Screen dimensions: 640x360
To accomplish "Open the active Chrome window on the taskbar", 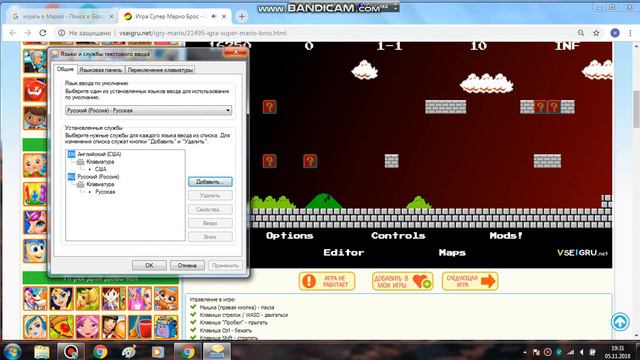I will [187, 351].
